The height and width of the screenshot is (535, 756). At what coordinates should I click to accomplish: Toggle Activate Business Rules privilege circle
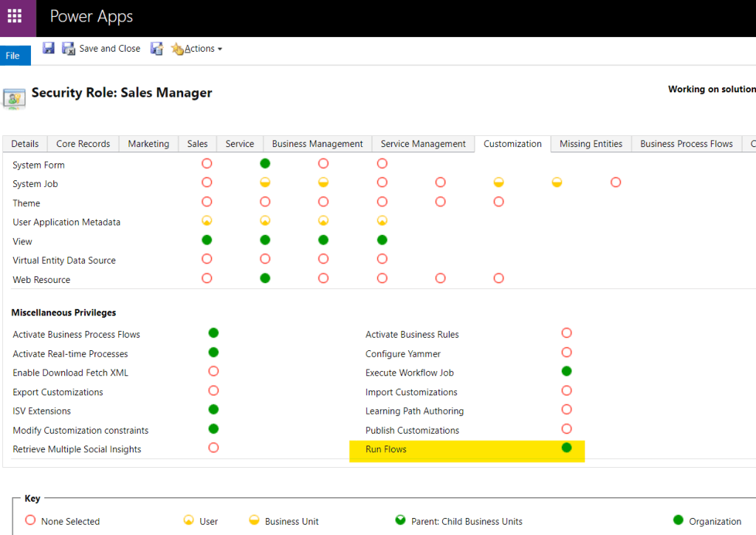point(566,333)
